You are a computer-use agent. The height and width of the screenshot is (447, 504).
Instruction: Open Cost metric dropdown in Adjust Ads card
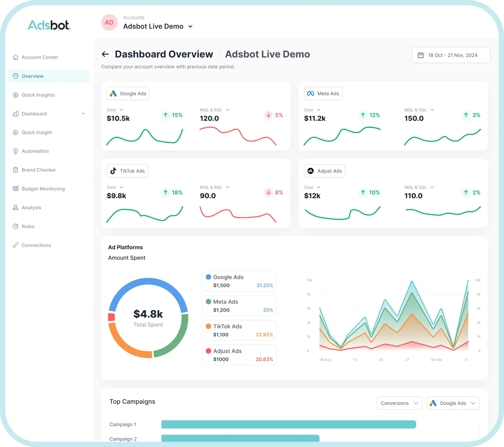(x=312, y=187)
